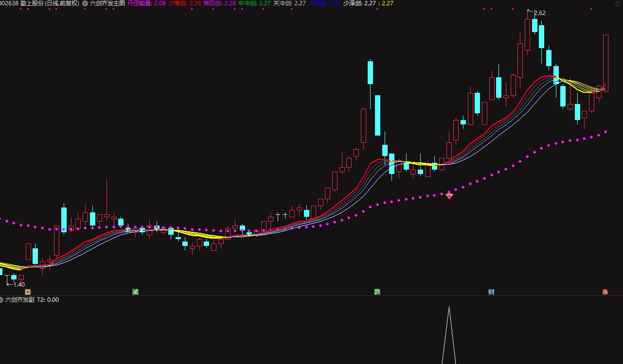Click the 回 event marker icon
The image size is (623, 364).
click(28, 292)
